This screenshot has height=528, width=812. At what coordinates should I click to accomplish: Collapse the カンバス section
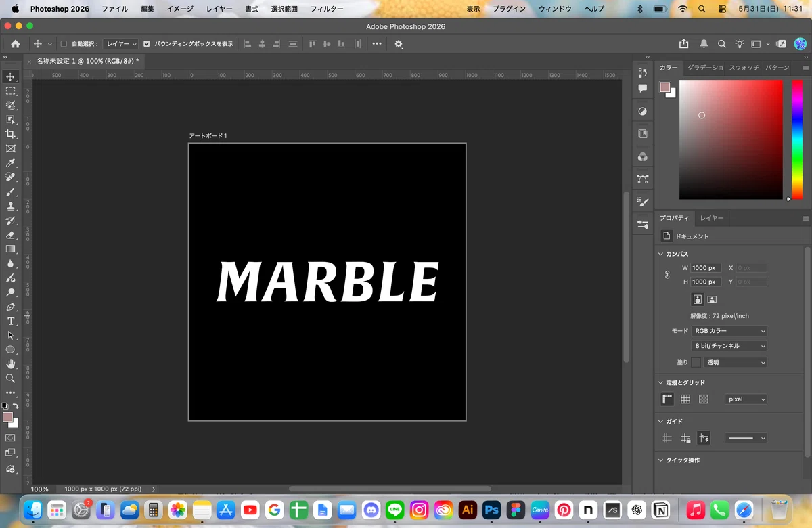coord(661,254)
